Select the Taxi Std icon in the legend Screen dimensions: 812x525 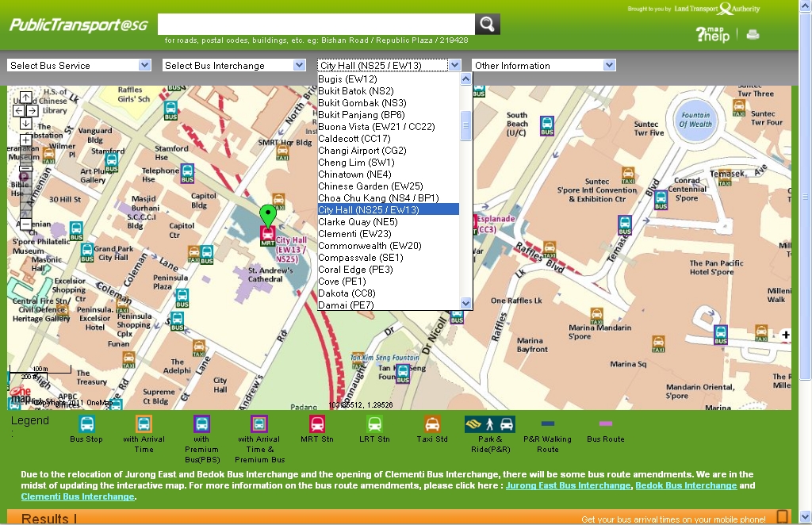coord(432,426)
